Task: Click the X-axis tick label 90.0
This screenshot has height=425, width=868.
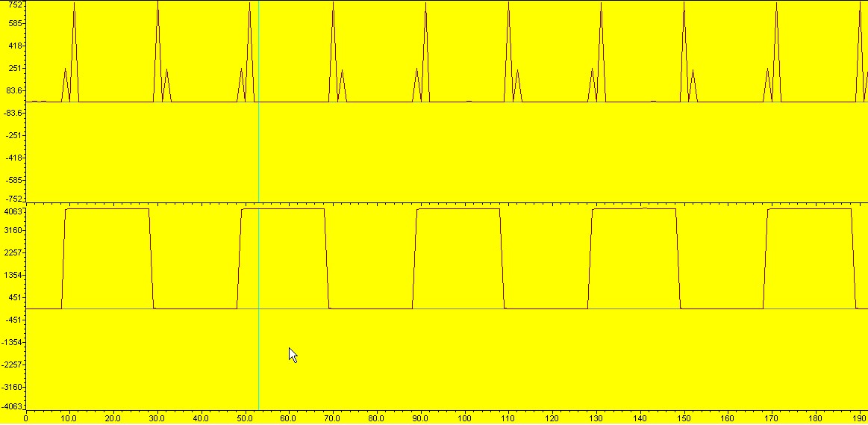Action: point(420,419)
